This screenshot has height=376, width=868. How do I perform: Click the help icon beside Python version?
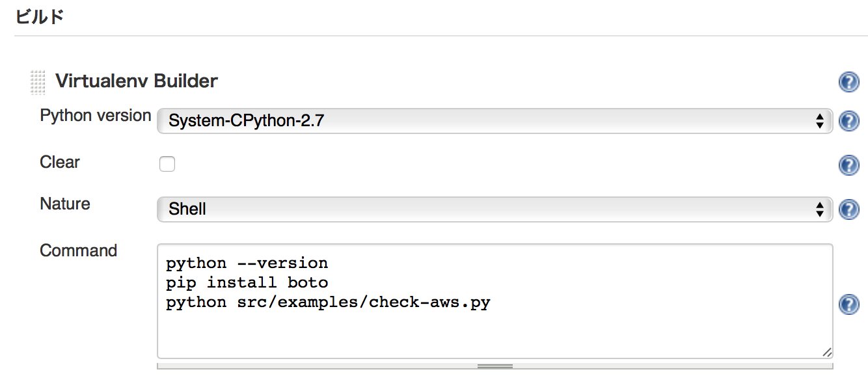[x=849, y=121]
